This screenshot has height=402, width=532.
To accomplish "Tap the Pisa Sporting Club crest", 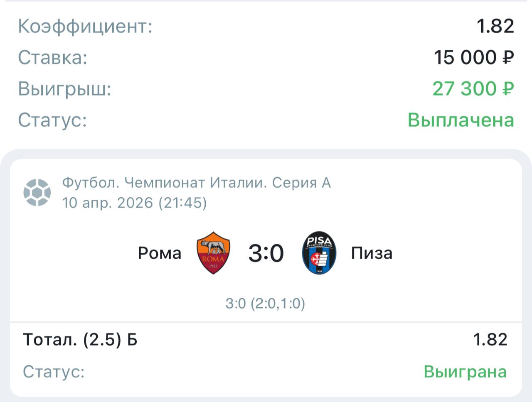I will [319, 253].
